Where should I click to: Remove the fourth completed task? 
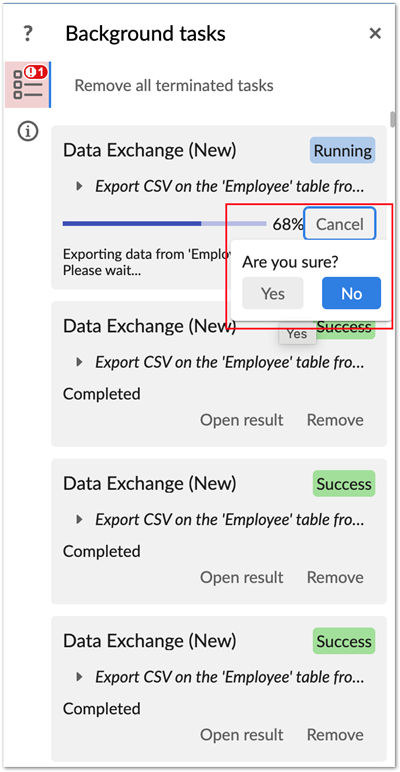335,735
